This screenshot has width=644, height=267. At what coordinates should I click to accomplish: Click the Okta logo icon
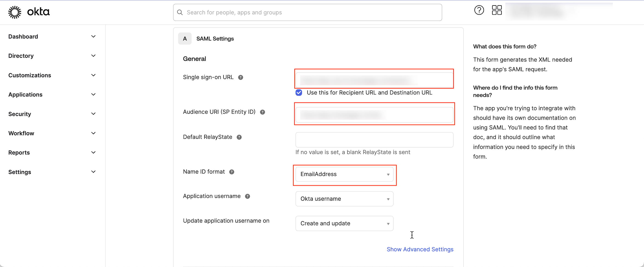pyautogui.click(x=15, y=12)
